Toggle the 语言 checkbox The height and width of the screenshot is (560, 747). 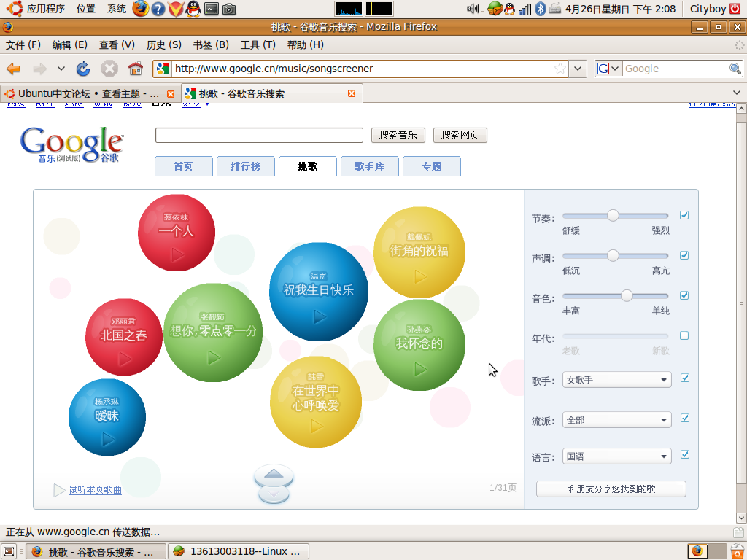click(x=684, y=454)
